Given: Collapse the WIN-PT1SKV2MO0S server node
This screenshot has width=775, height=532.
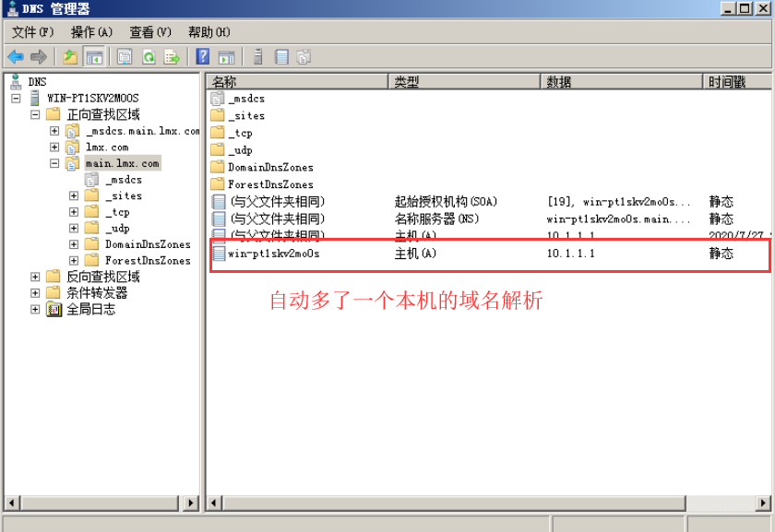Looking at the screenshot, I should tap(16, 99).
